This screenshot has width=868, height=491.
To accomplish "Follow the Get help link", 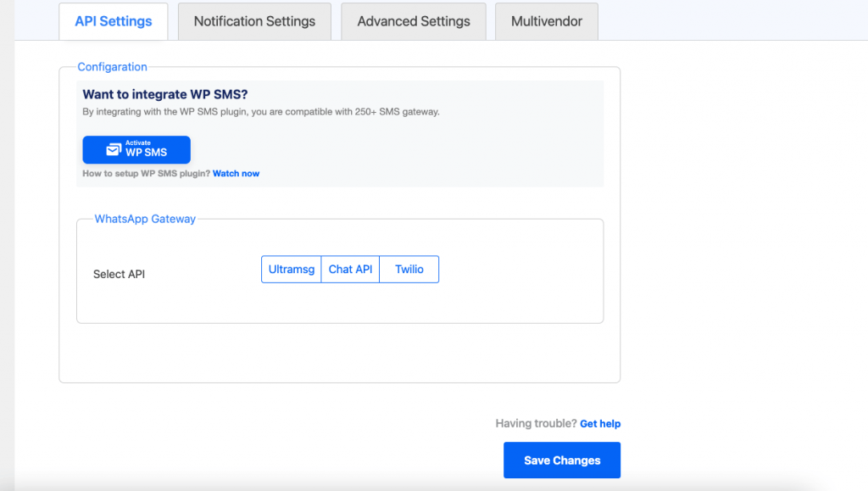I will click(600, 423).
